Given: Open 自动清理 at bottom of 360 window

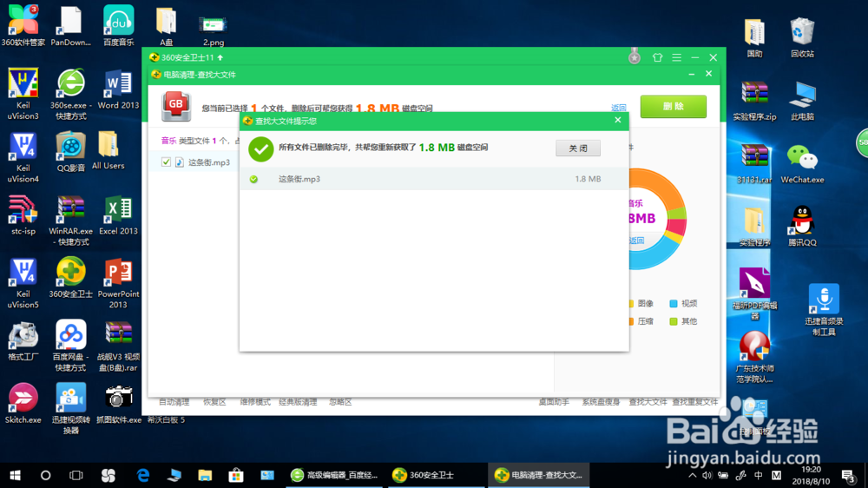Looking at the screenshot, I should coord(174,402).
